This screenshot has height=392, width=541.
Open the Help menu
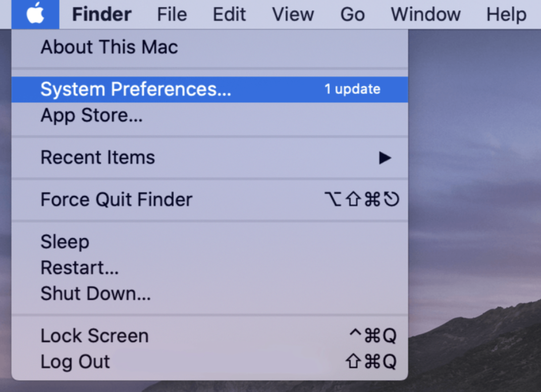tap(506, 15)
